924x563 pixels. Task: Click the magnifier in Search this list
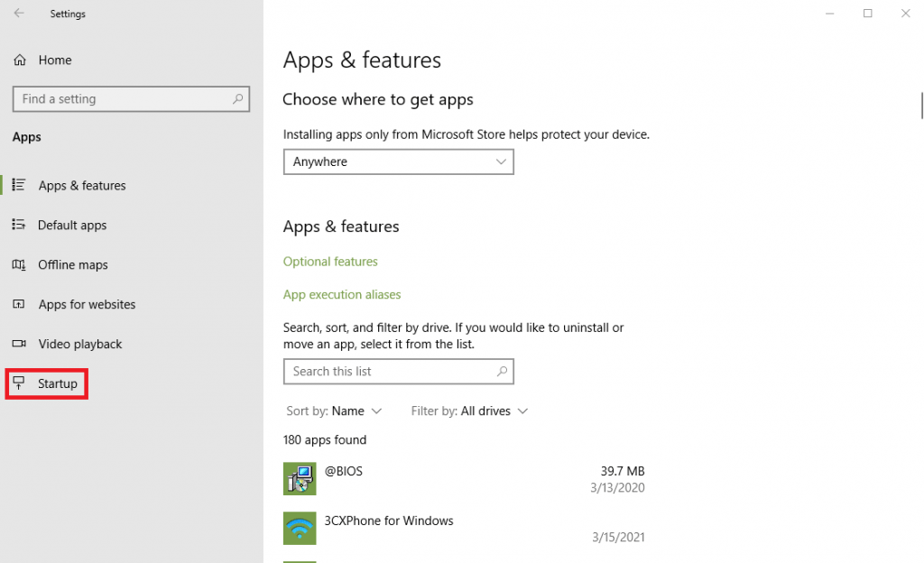coord(502,371)
